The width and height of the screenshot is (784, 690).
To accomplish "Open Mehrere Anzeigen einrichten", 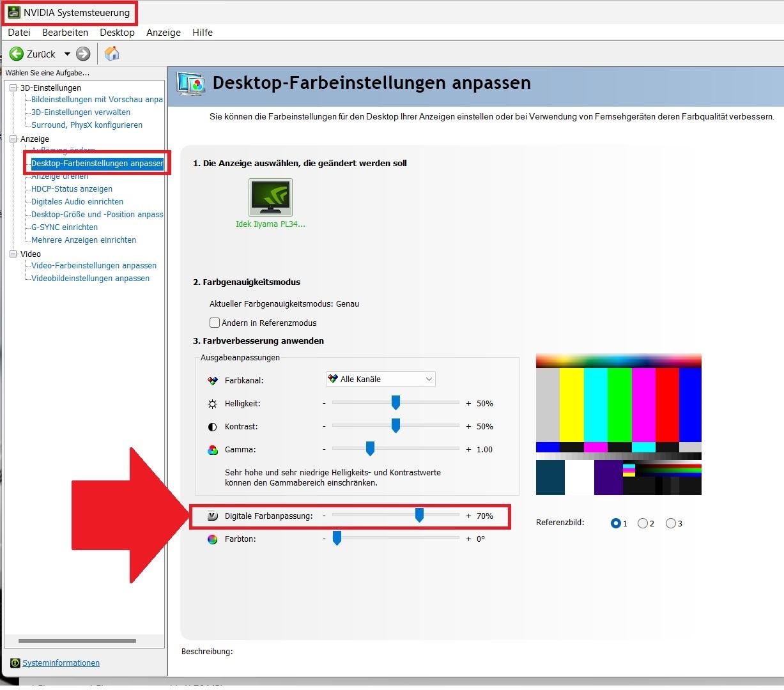I will click(x=84, y=240).
